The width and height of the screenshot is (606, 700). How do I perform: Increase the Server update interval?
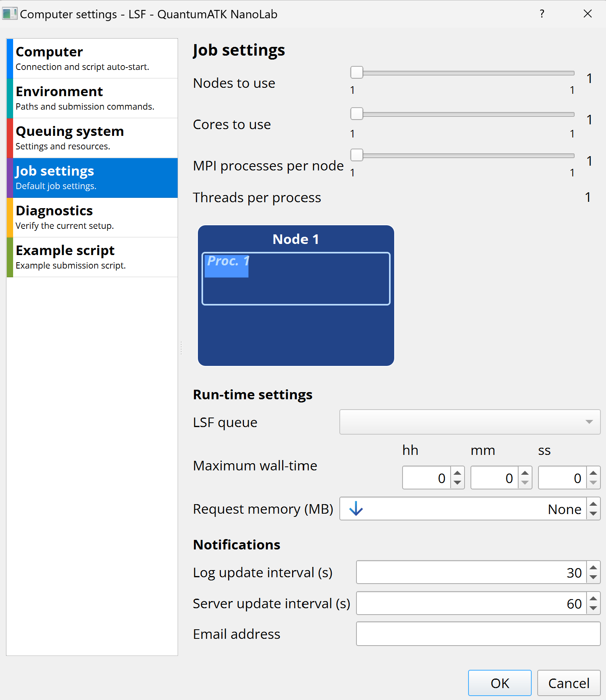593,598
